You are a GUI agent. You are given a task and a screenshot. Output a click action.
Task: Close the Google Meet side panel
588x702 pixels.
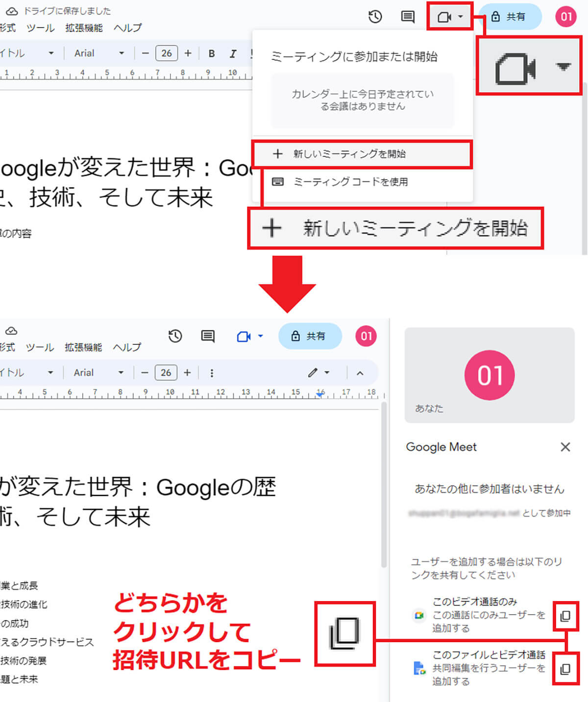pos(565,447)
